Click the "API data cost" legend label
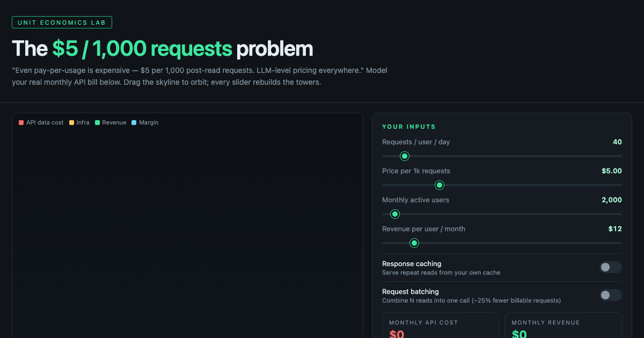Screen dimensions: 644x338 (45, 123)
